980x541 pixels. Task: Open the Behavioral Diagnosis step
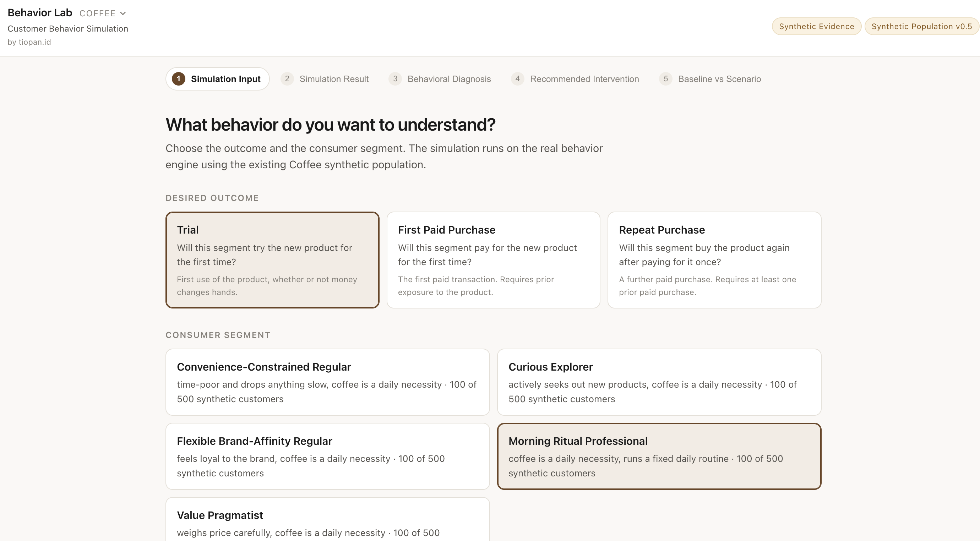pos(440,79)
